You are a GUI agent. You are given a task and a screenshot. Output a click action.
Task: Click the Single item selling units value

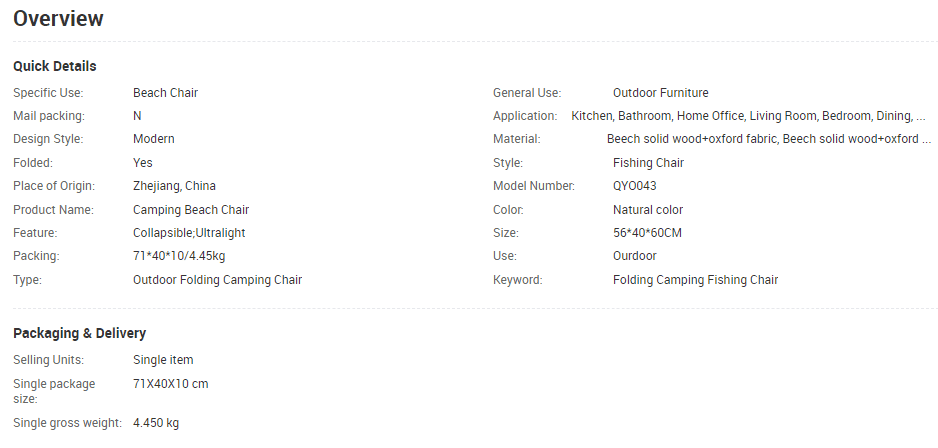[x=163, y=360]
